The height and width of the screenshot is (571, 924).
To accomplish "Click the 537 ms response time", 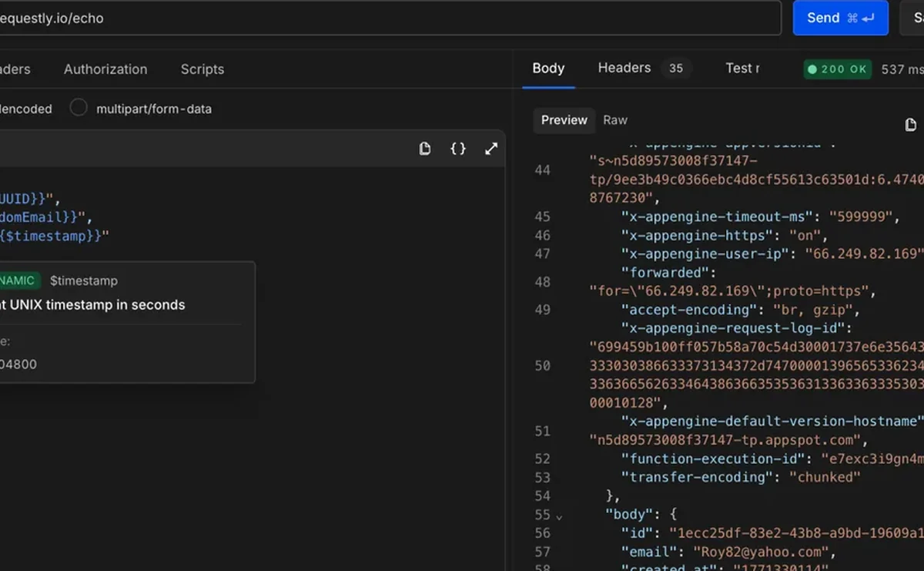I will tap(902, 69).
